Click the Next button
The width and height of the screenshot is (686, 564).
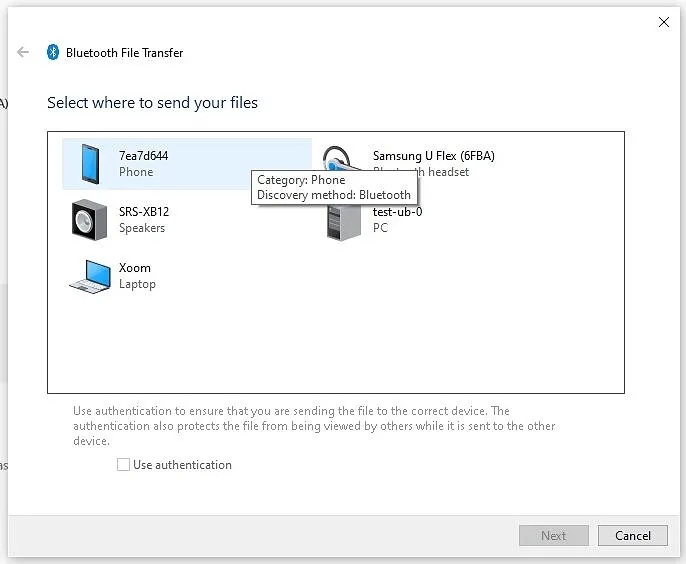click(x=553, y=536)
